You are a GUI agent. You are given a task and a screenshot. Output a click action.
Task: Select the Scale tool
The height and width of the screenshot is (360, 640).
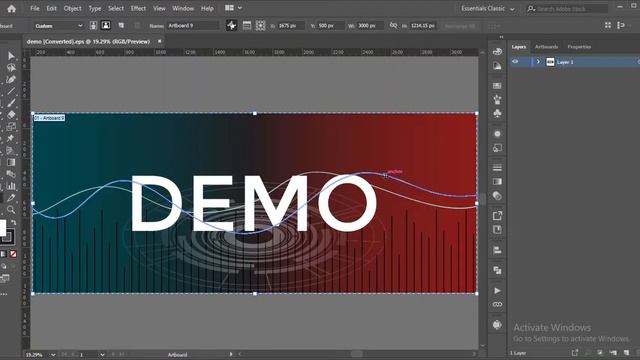tap(11, 127)
